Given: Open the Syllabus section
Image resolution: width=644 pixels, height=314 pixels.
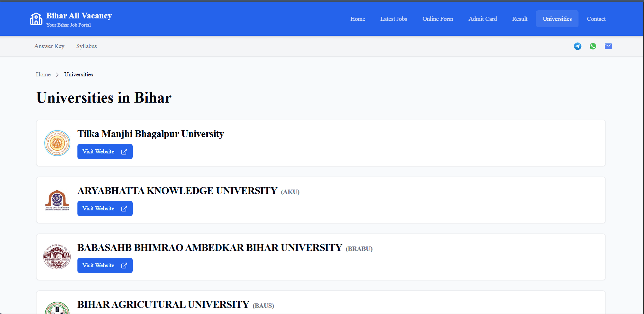Looking at the screenshot, I should (x=86, y=46).
